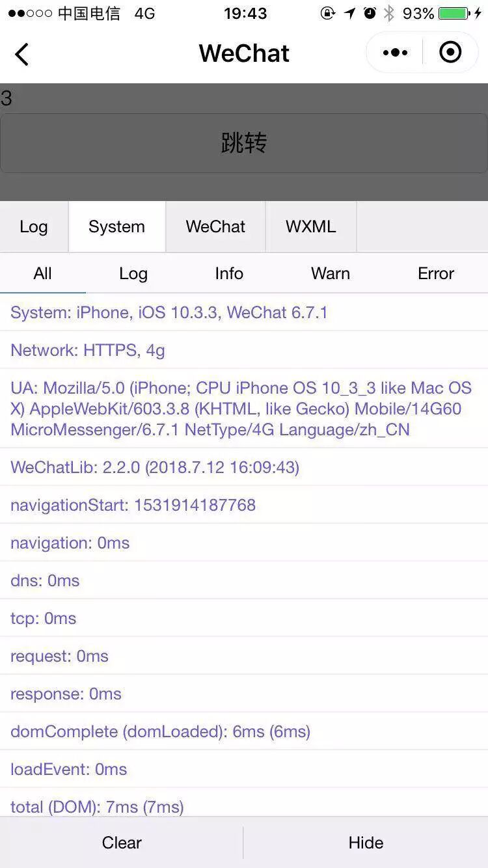The width and height of the screenshot is (488, 868).
Task: Open the WXML panel tab
Action: point(311,226)
